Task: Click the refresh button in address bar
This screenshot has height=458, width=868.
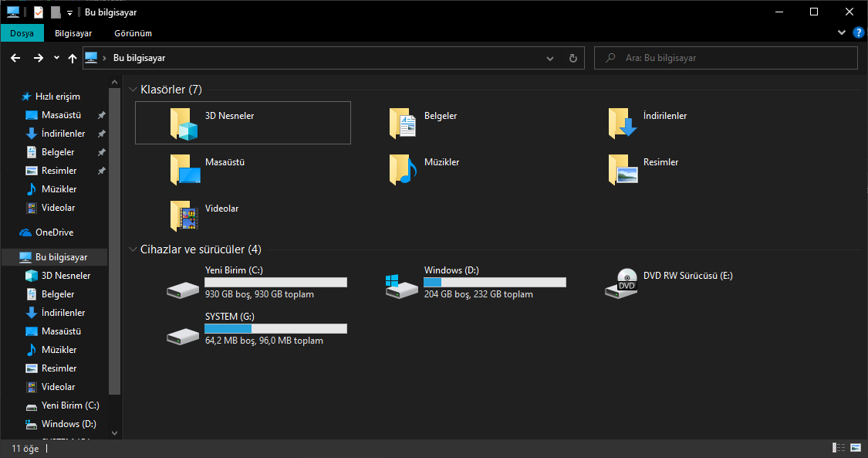Action: coord(572,58)
